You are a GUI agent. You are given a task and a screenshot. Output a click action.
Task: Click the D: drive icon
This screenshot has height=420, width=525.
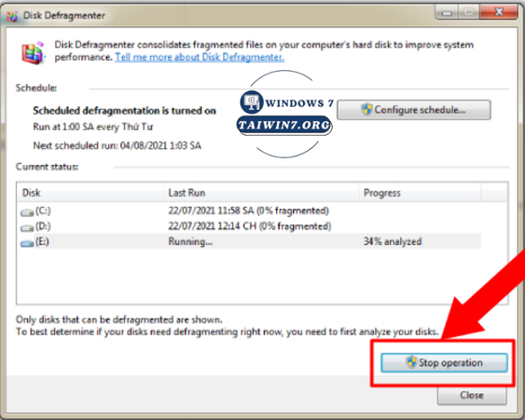click(x=27, y=227)
